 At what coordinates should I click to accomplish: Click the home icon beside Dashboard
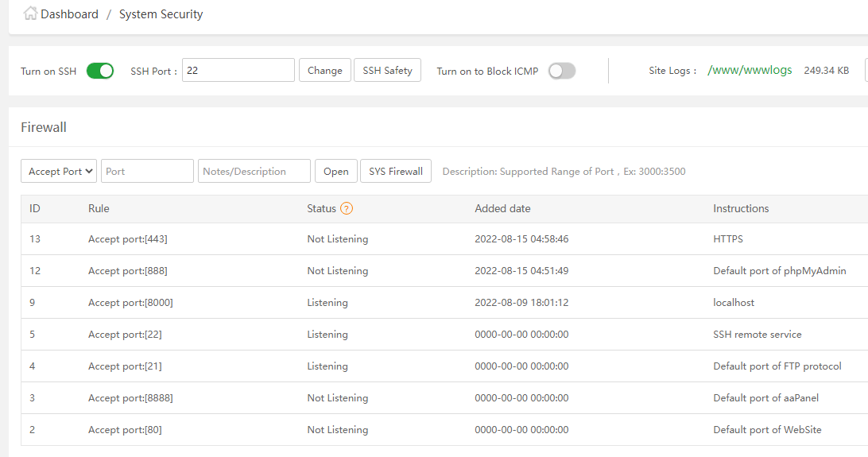tap(30, 14)
